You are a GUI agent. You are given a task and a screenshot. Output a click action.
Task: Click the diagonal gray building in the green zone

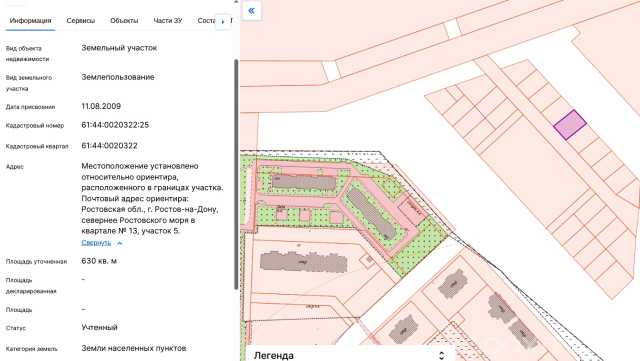(x=371, y=214)
